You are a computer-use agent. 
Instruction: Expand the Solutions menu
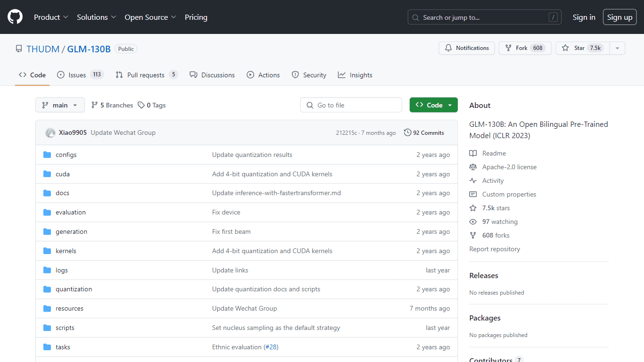point(96,17)
